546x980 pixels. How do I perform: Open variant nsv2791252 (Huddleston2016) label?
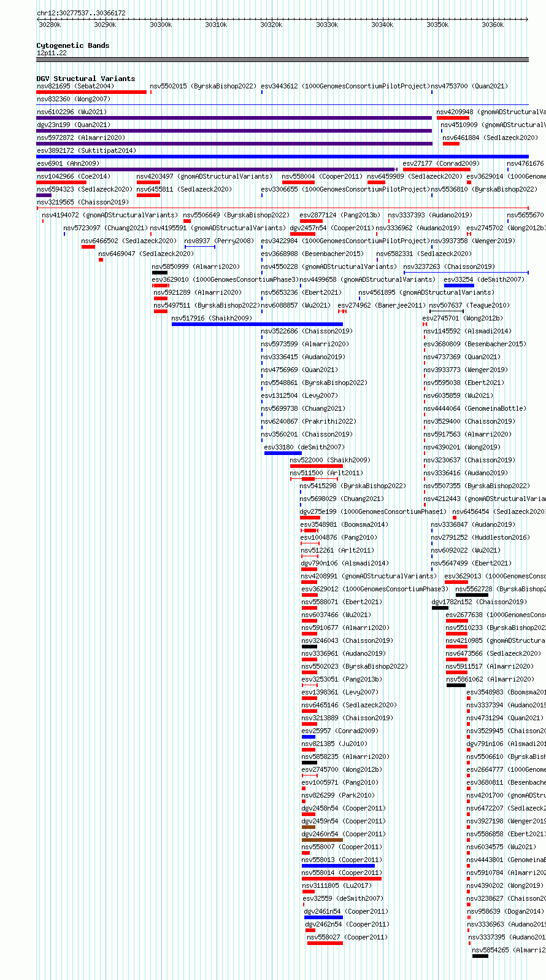481,538
